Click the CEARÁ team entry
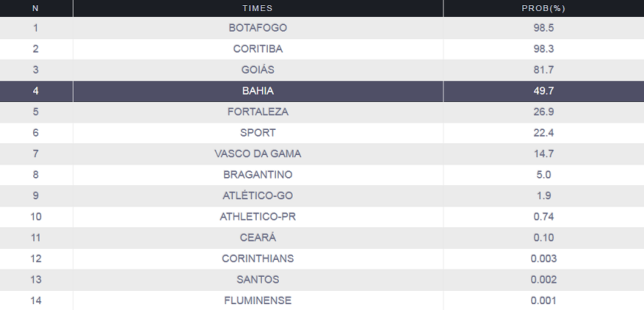Image resolution: width=644 pixels, height=310 pixels. coord(258,238)
